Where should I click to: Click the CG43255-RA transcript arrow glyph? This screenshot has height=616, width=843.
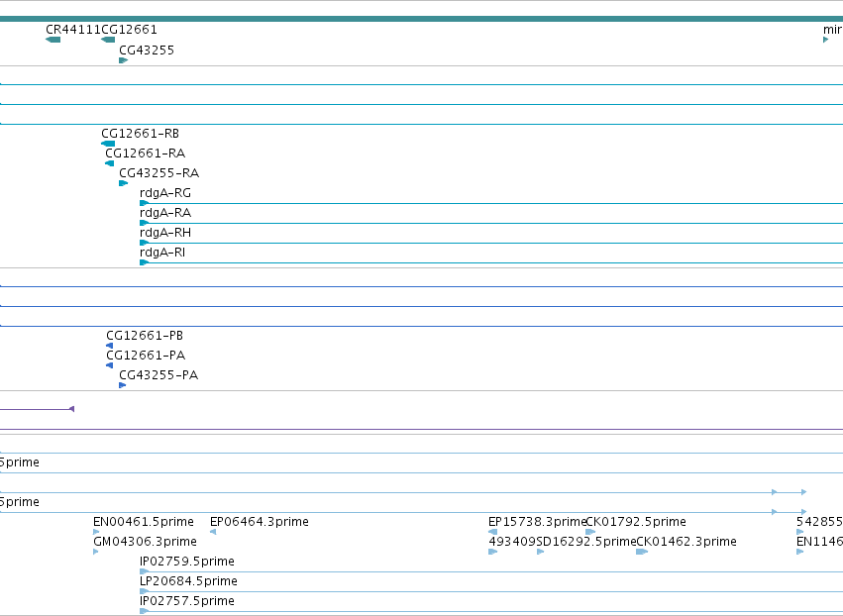coord(123,183)
